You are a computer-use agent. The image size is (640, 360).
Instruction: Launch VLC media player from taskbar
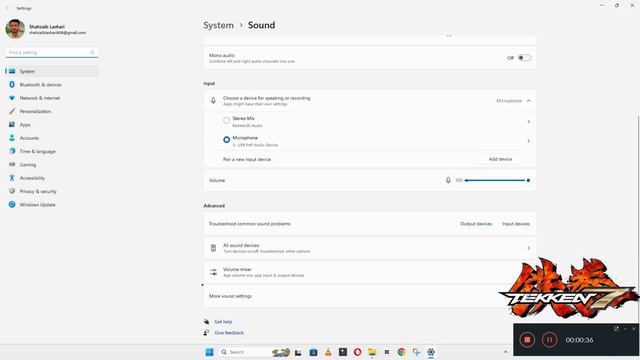[328, 352]
